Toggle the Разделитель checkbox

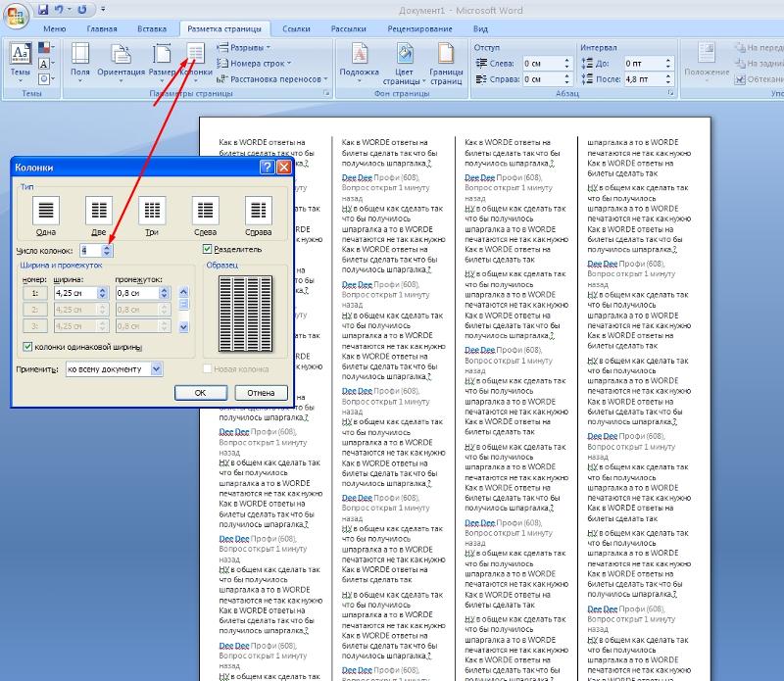tap(207, 249)
